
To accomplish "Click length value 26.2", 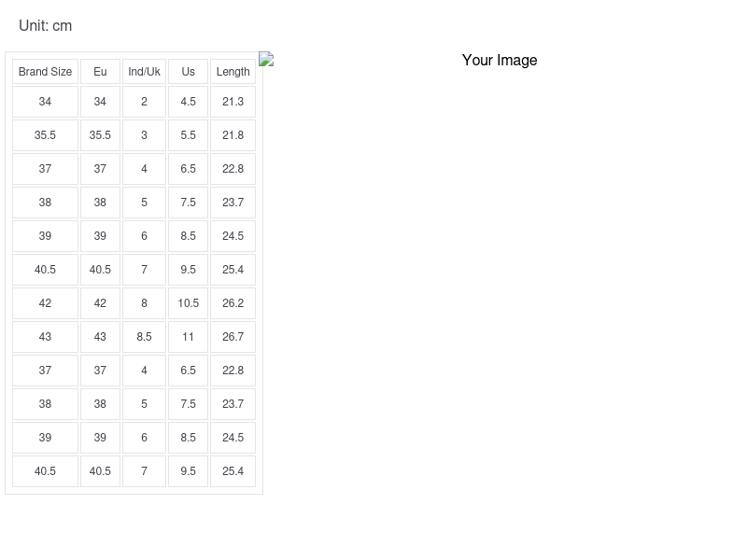I will tap(233, 303).
